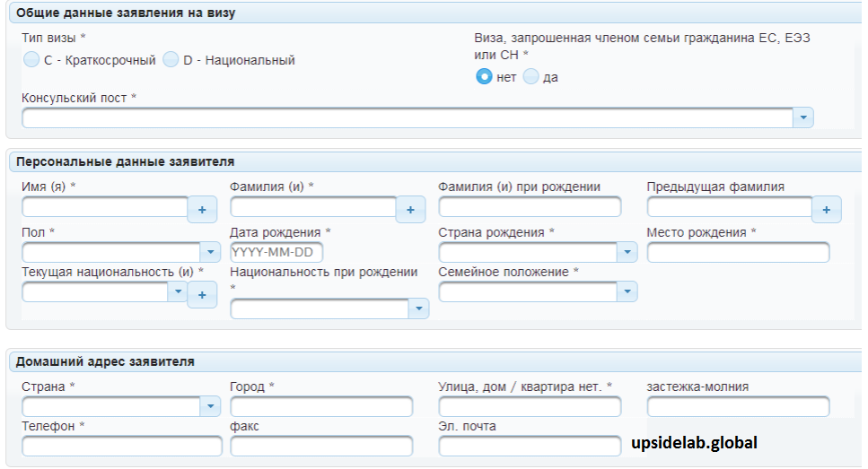This screenshot has width=868, height=469.
Task: Expand the Семейное положение dropdown
Action: tap(627, 291)
